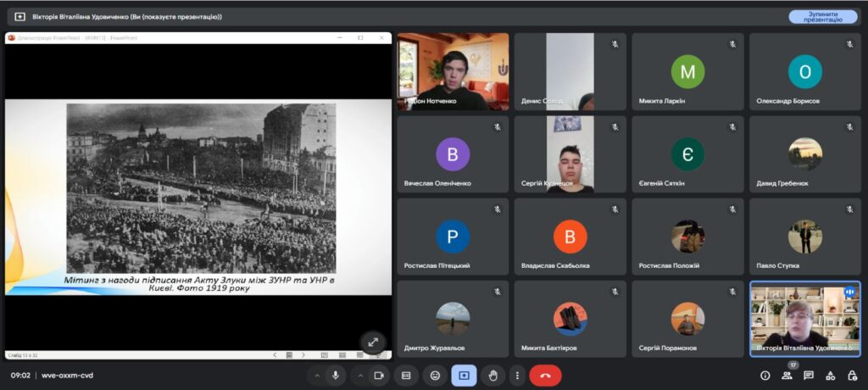Toggle the camera button

click(379, 375)
